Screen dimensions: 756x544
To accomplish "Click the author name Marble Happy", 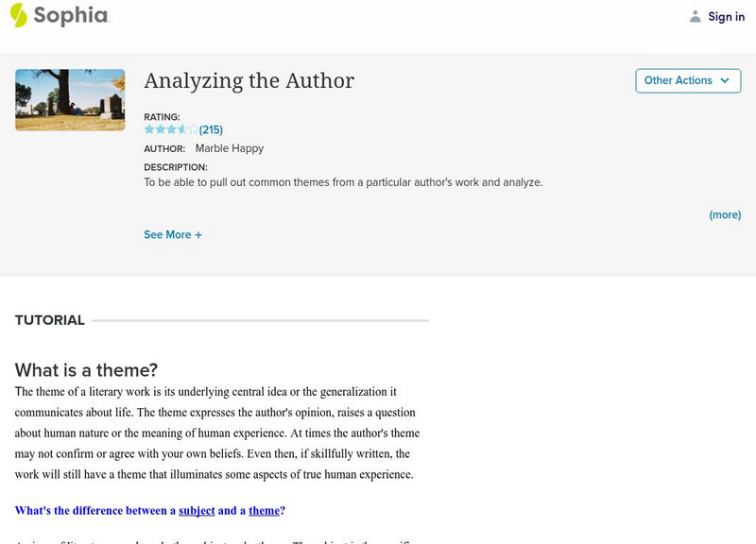I will coord(229,148).
